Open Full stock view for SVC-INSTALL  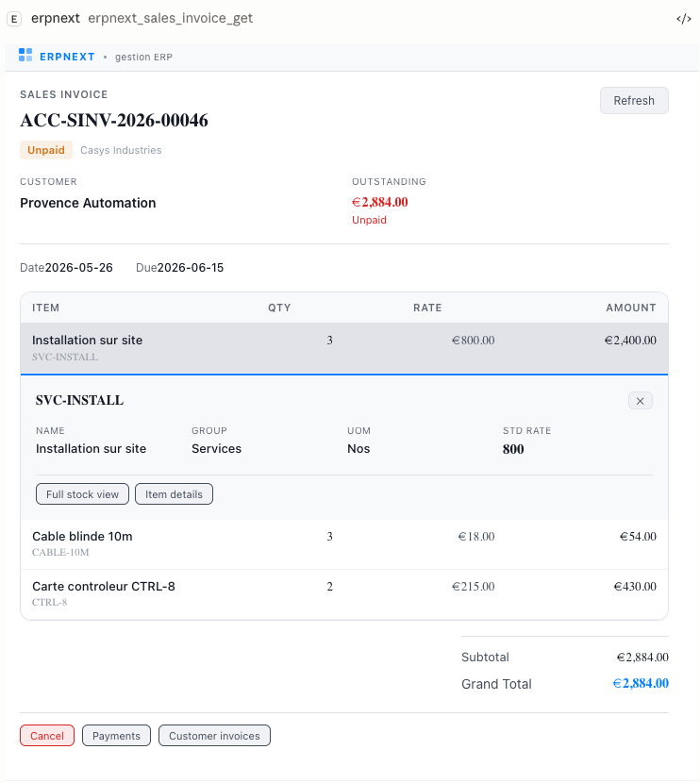[82, 494]
